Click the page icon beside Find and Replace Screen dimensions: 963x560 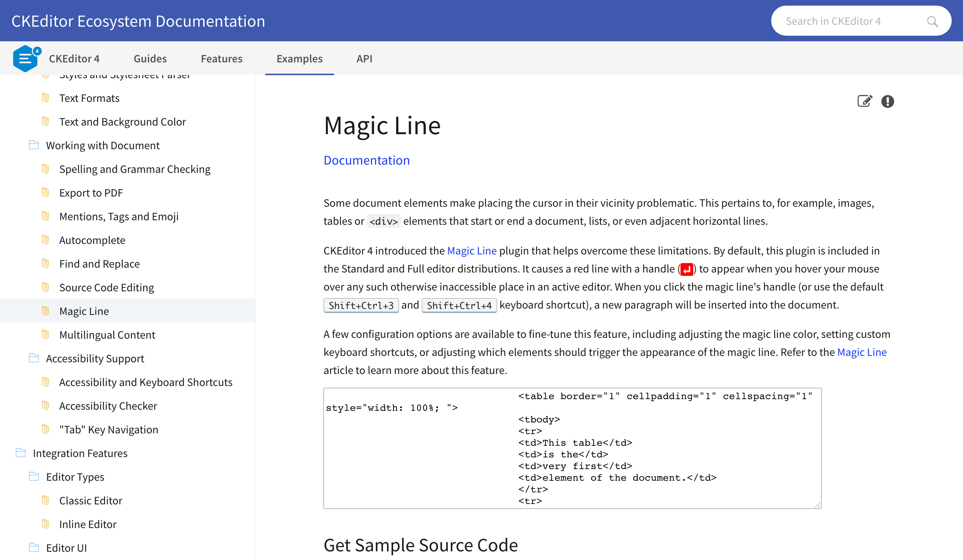[x=46, y=263]
